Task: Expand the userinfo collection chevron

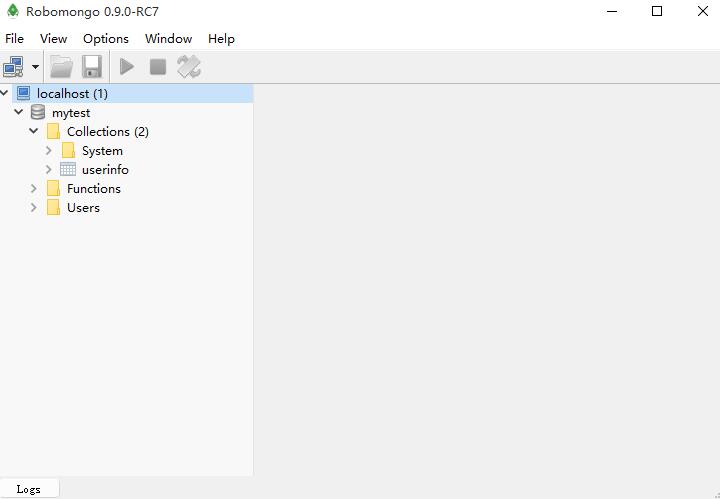Action: click(x=49, y=169)
